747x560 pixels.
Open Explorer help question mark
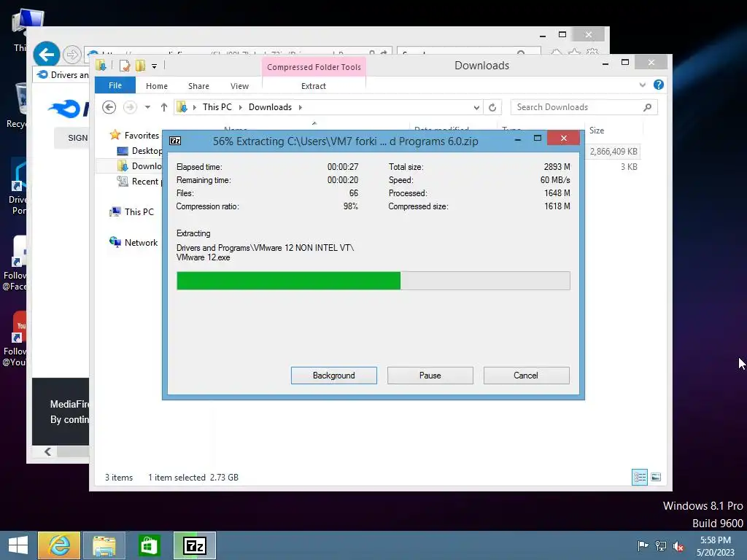click(659, 85)
